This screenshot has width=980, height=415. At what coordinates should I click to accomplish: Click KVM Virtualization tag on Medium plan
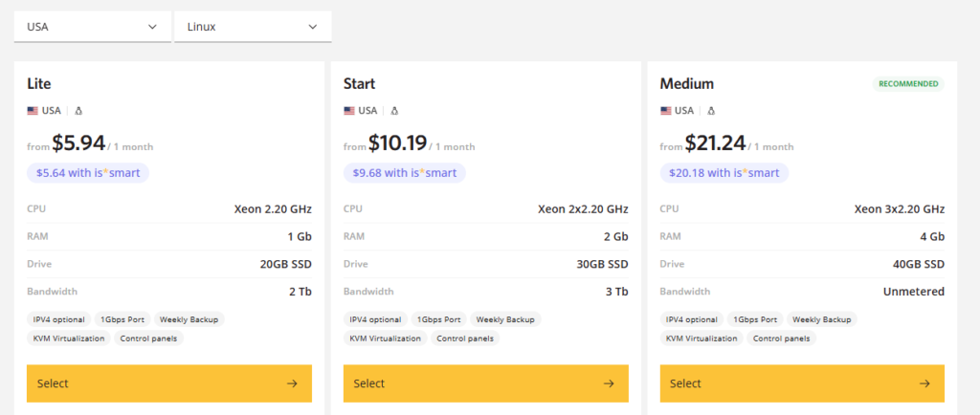click(702, 339)
